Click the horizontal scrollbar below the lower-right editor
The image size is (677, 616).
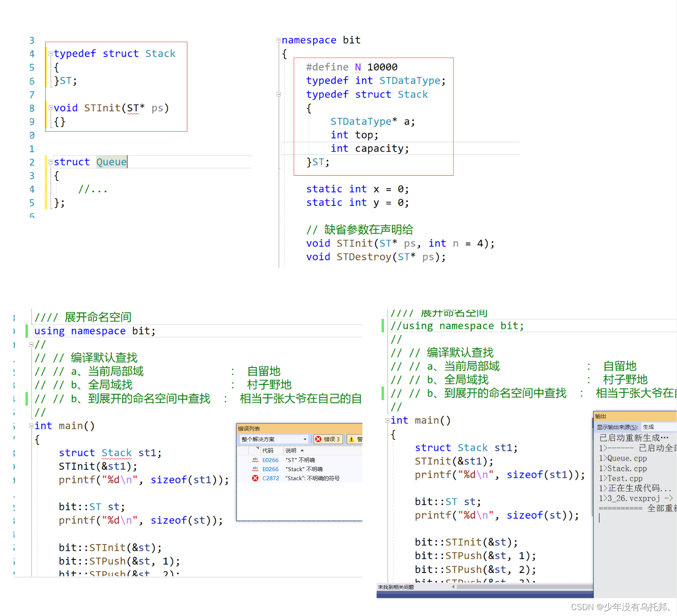(x=524, y=587)
